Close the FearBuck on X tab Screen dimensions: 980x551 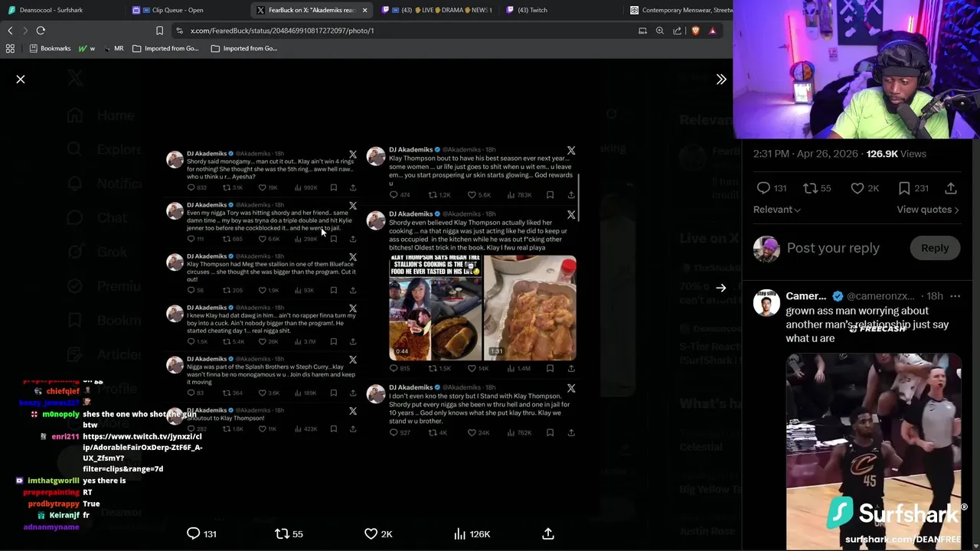[364, 10]
